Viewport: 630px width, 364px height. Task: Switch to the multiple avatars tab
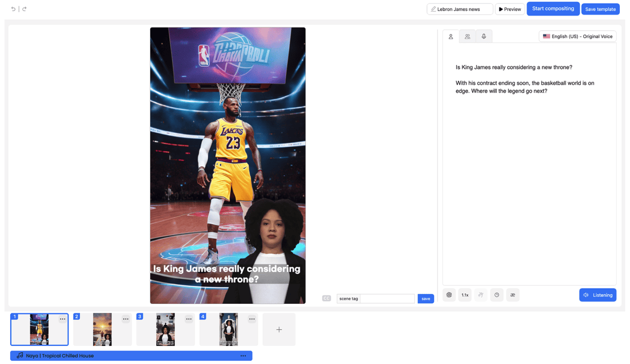click(x=467, y=37)
